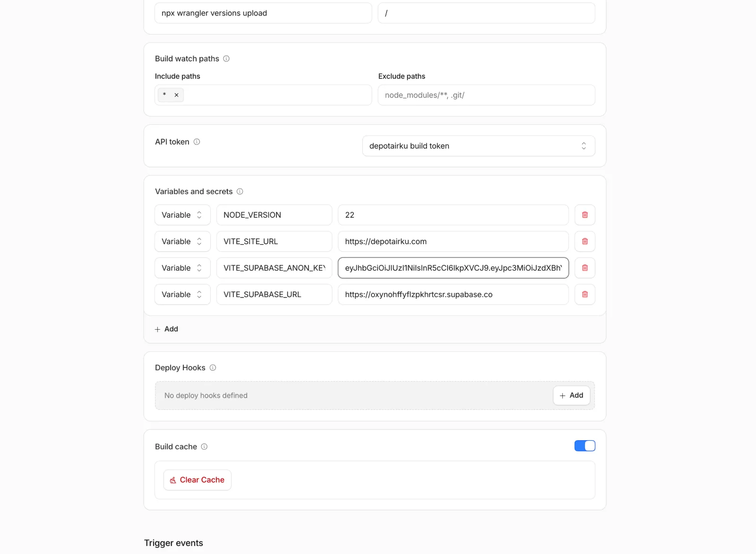This screenshot has width=756, height=554.
Task: Focus the Exclude paths field
Action: pos(486,95)
